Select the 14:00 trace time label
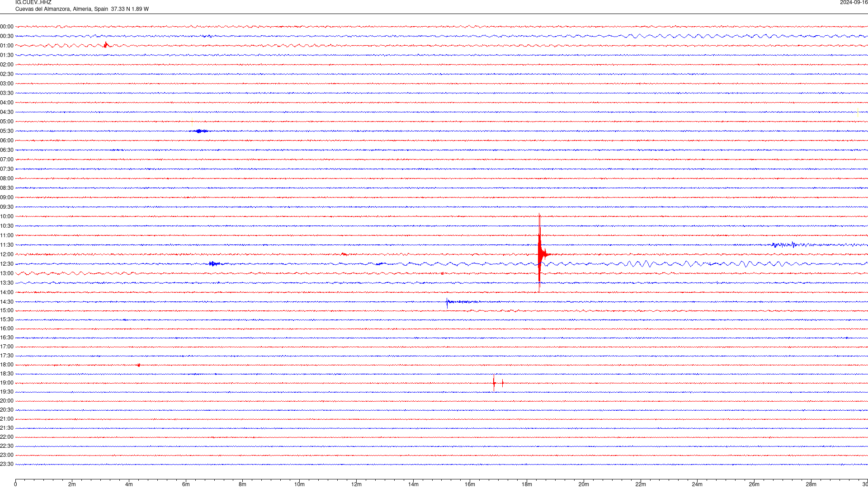This screenshot has height=488, width=868. [x=7, y=292]
